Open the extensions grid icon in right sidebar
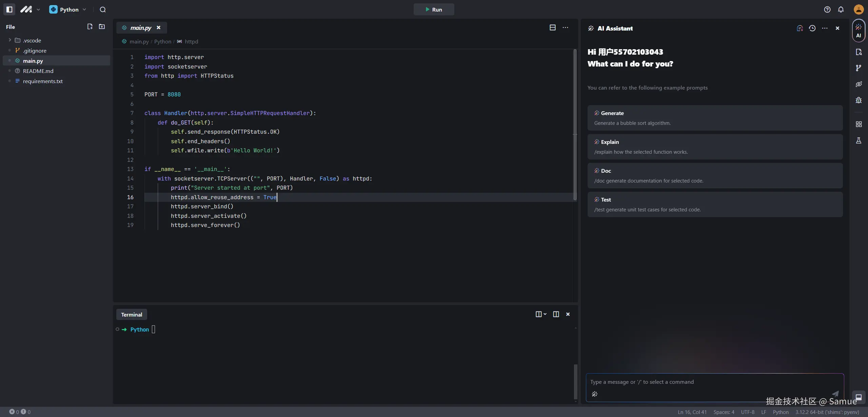 click(859, 124)
